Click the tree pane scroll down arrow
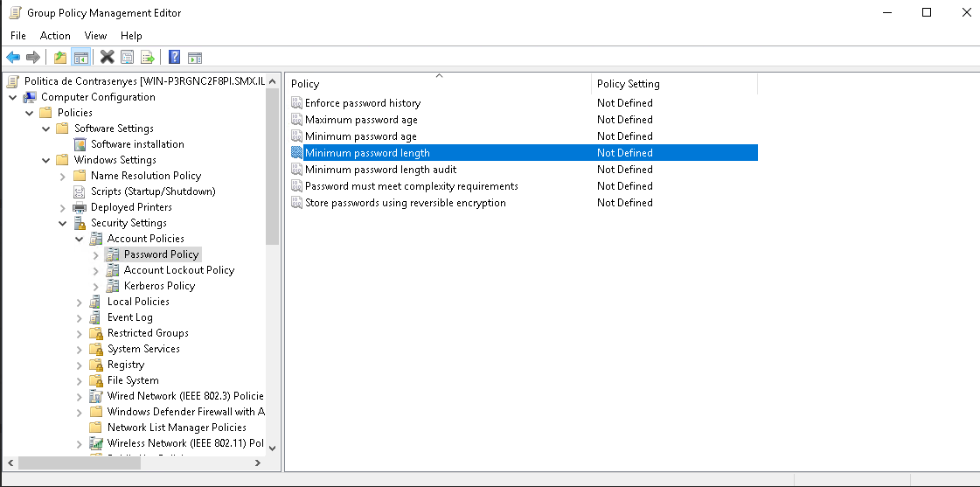The height and width of the screenshot is (487, 980). coord(272,448)
